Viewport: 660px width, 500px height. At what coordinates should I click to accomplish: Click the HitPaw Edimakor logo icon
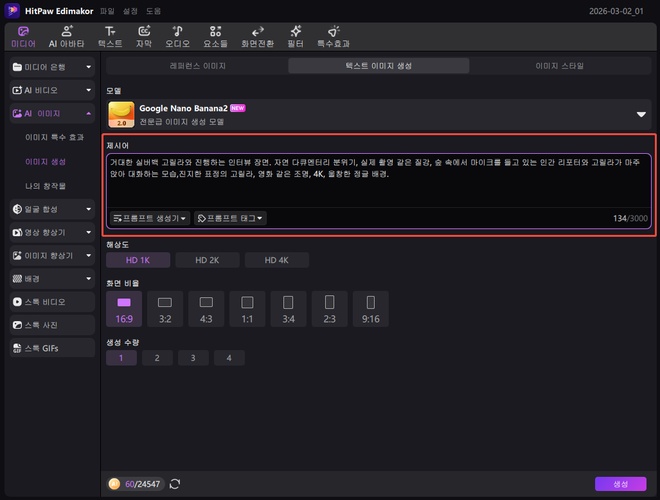(12, 11)
